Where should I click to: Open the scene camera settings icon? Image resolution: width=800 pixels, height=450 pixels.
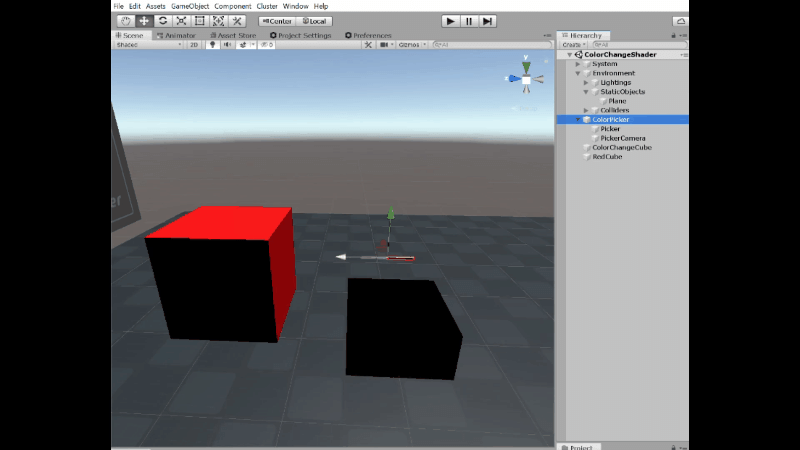[384, 45]
